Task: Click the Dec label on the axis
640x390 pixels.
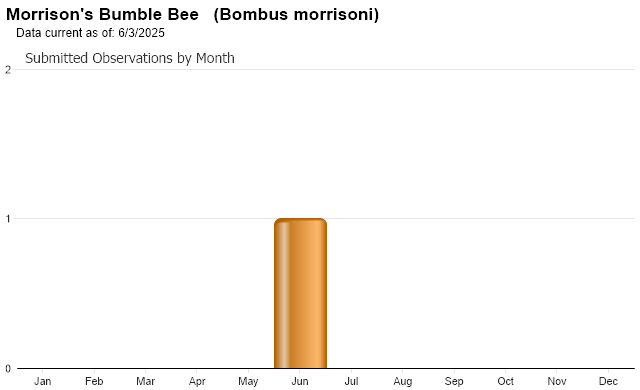Action: click(x=608, y=381)
